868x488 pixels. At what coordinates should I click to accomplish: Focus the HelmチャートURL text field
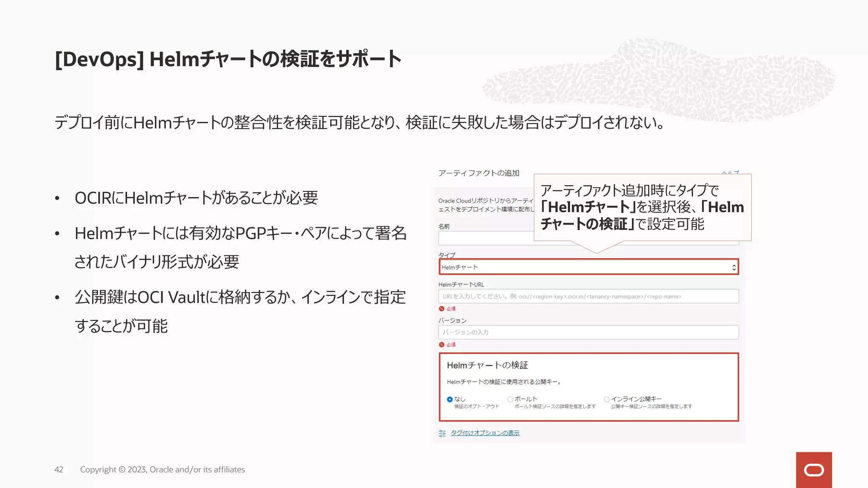[588, 297]
